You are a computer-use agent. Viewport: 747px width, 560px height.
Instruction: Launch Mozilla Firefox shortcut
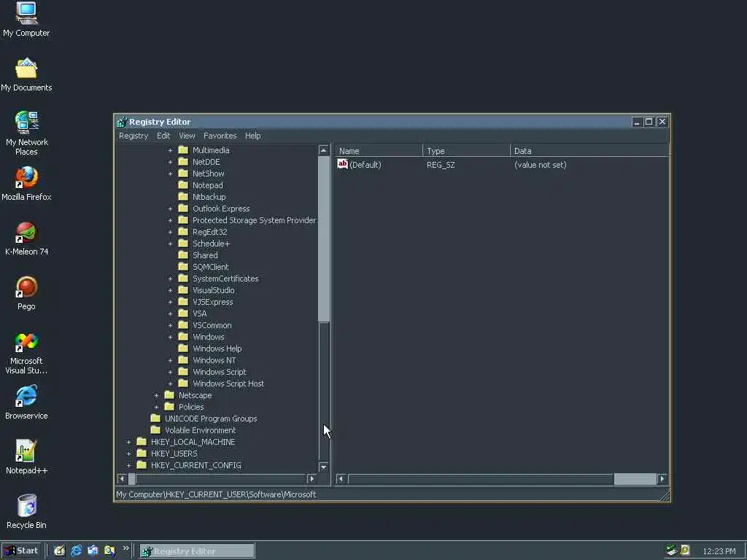pos(26,183)
